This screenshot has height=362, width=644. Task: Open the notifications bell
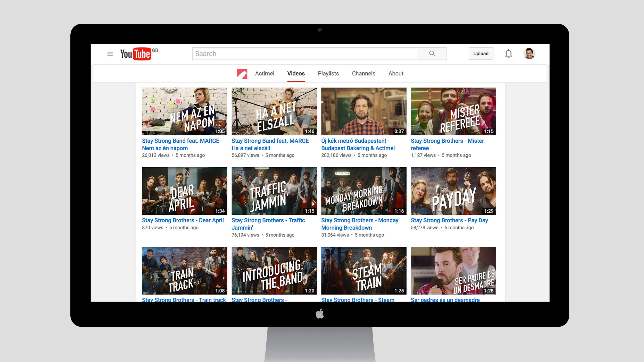pyautogui.click(x=508, y=54)
